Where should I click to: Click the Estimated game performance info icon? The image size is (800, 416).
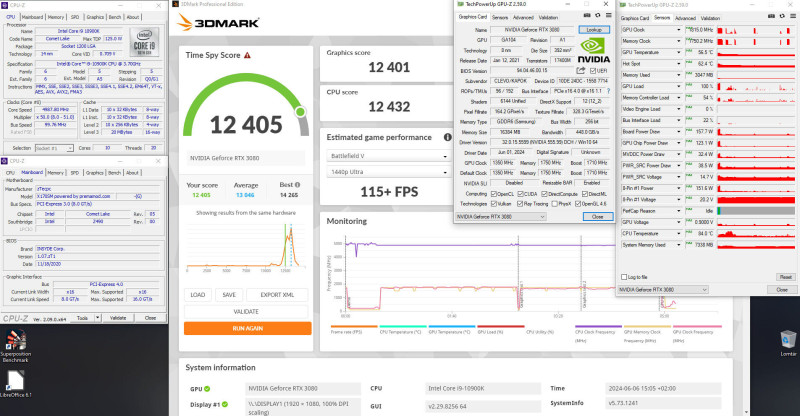(447, 137)
